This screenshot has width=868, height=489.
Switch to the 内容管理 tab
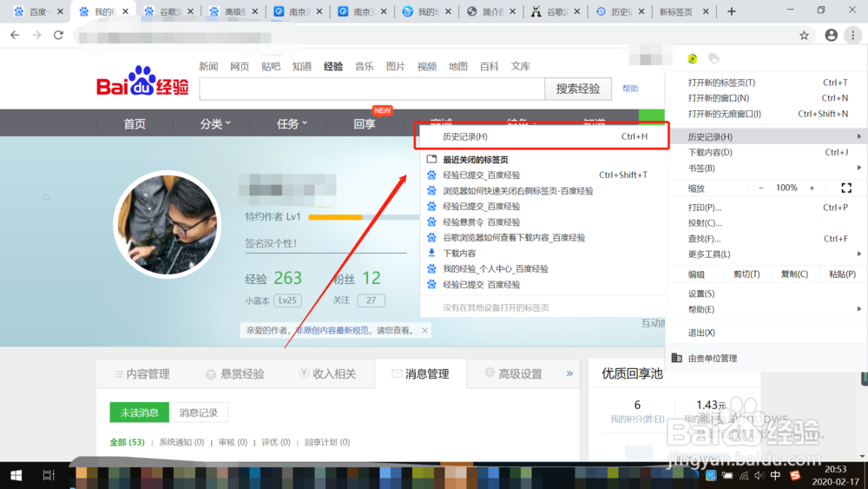point(141,373)
